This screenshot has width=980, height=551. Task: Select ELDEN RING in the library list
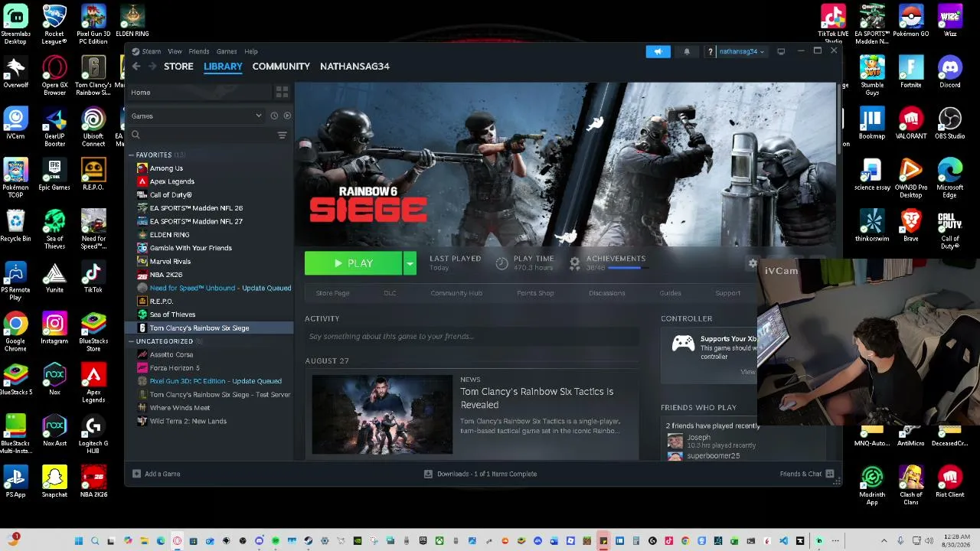coord(169,235)
